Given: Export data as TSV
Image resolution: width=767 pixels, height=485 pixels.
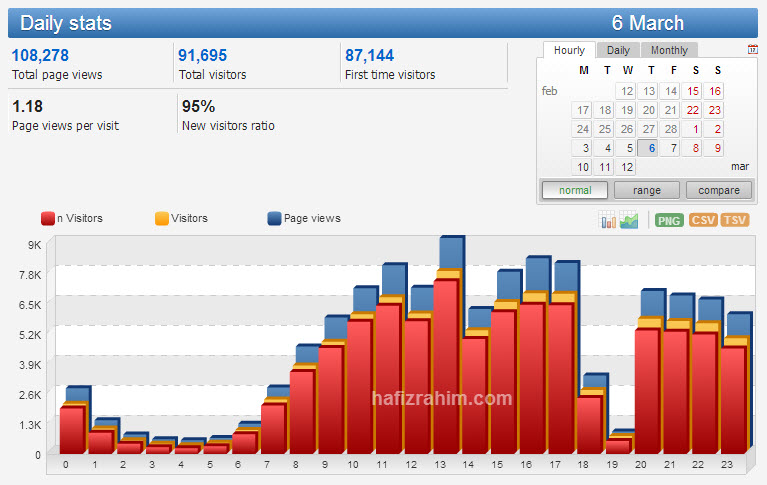Looking at the screenshot, I should pos(735,220).
